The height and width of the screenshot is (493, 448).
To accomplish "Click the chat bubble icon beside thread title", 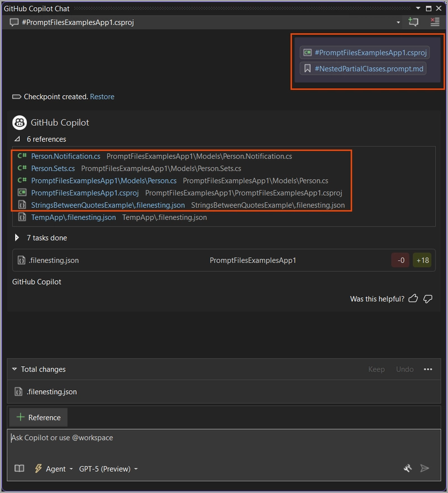I will (x=14, y=22).
